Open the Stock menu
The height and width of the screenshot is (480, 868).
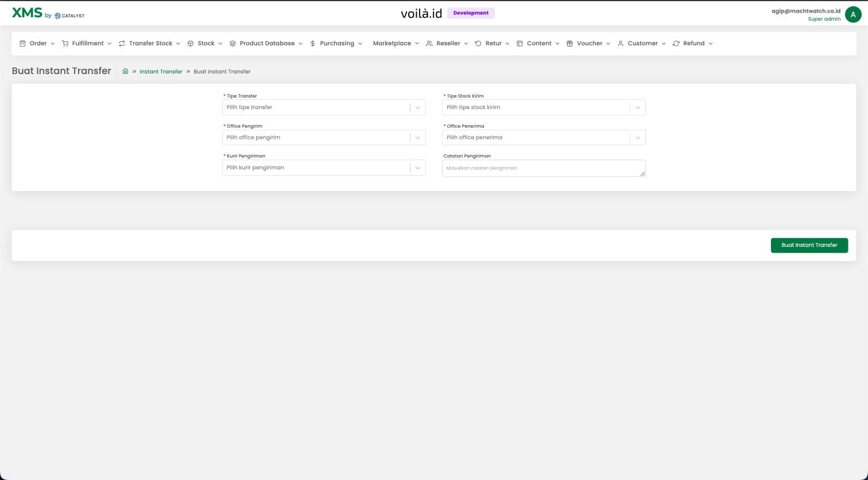(x=205, y=44)
